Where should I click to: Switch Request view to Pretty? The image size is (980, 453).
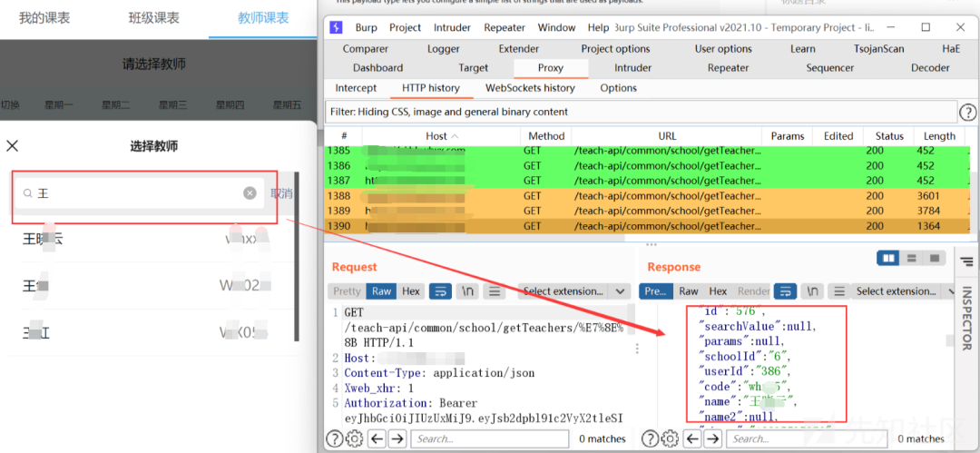pyautogui.click(x=347, y=291)
